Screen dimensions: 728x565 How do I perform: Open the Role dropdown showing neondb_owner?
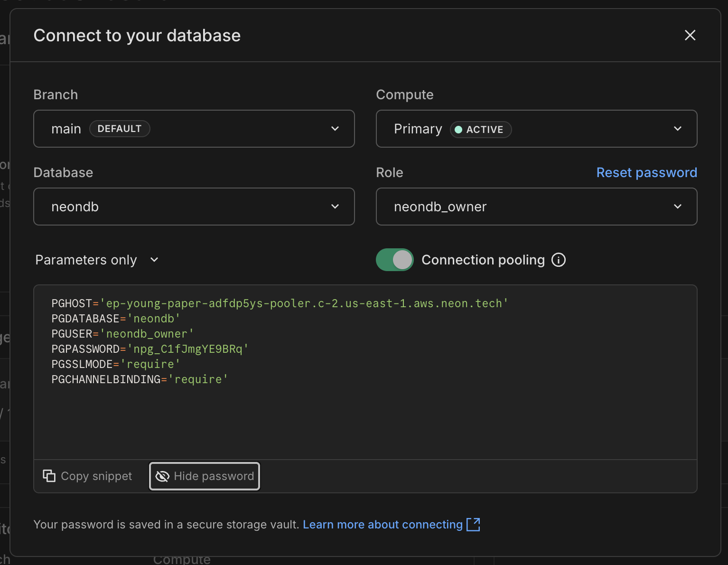pyautogui.click(x=536, y=207)
